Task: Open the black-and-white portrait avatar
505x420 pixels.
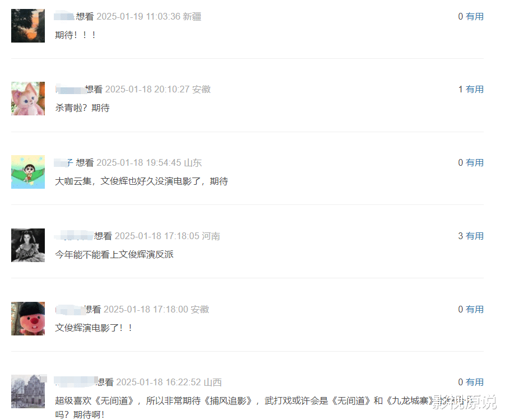Action: (28, 245)
